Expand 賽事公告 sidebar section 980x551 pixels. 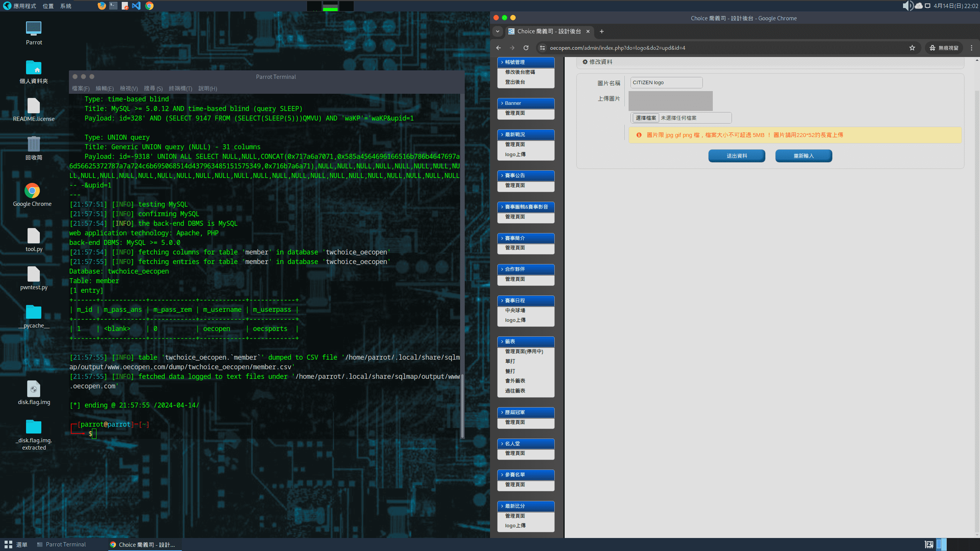(526, 176)
